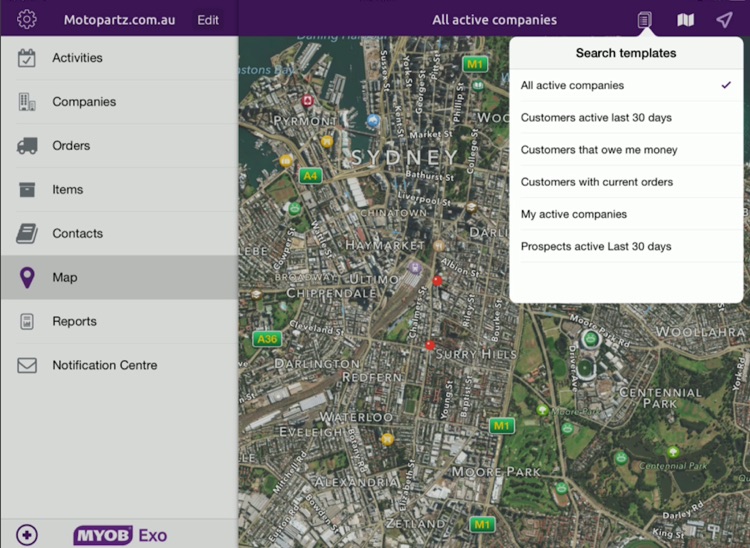
Task: Open the Companies menu item
Action: pyautogui.click(x=120, y=102)
